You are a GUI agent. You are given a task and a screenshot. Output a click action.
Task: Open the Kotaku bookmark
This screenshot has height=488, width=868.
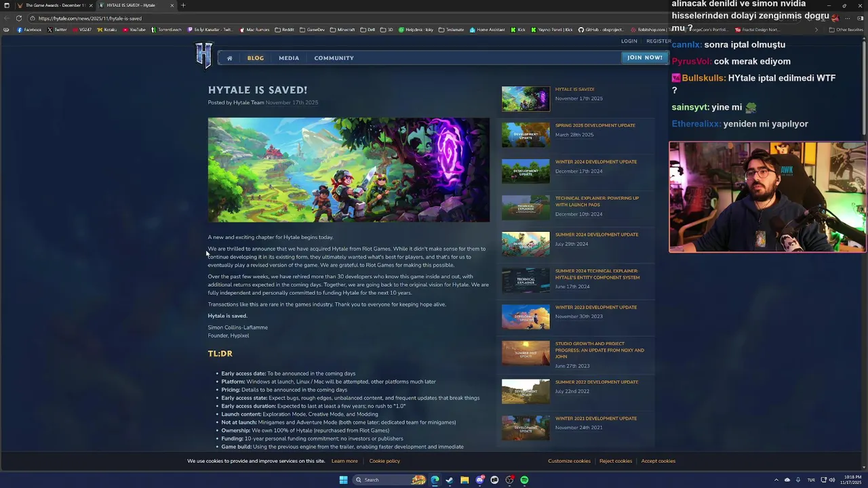coord(107,30)
